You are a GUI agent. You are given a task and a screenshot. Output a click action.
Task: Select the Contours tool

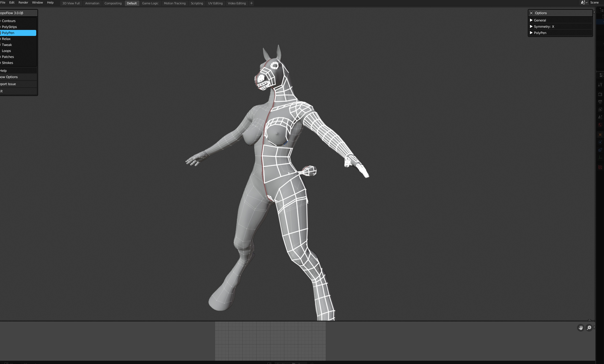(x=9, y=21)
